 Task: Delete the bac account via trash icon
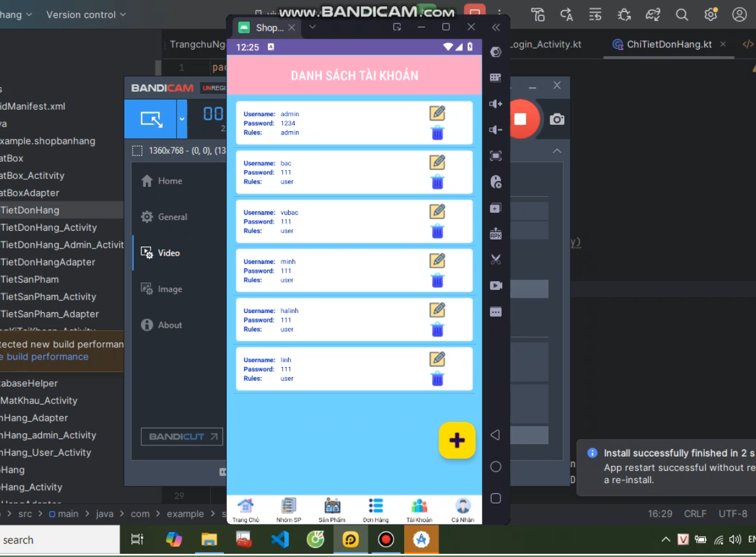(437, 182)
